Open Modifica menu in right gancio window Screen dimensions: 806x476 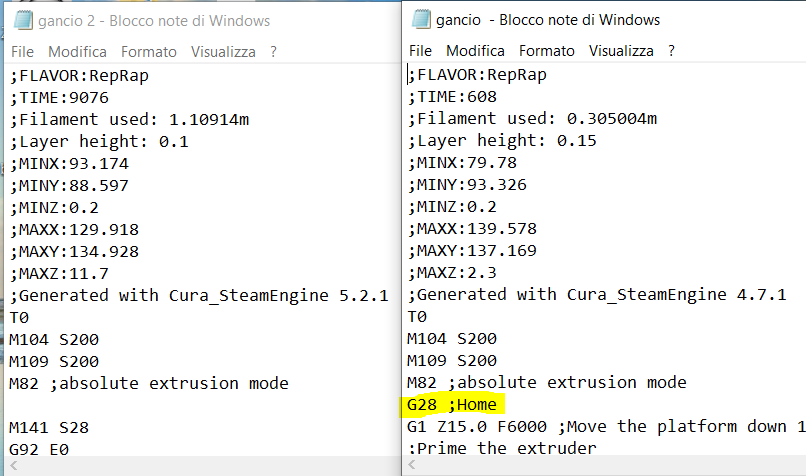pos(475,51)
